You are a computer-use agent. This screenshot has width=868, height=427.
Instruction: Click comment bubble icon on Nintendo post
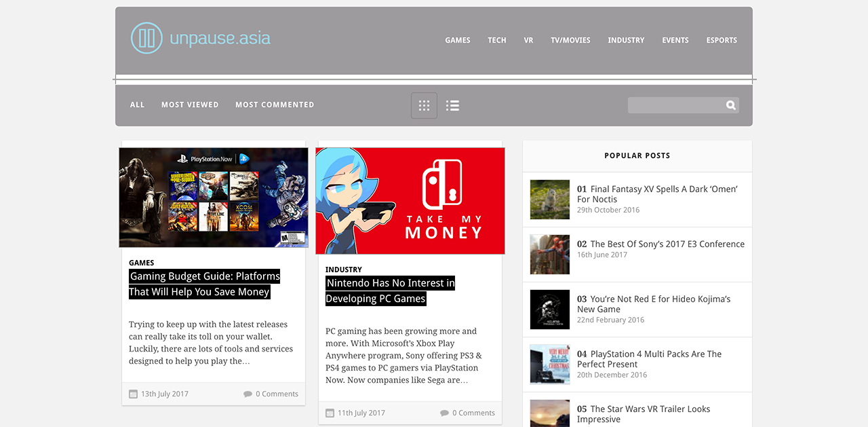(x=444, y=413)
